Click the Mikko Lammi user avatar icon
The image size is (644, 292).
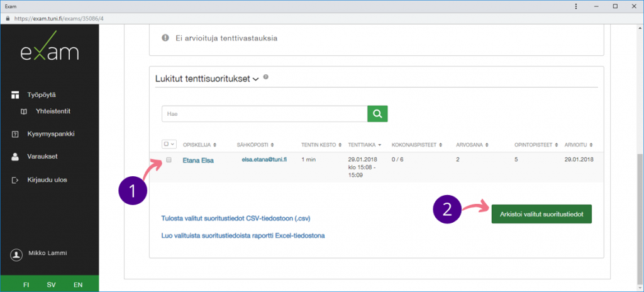(x=16, y=254)
